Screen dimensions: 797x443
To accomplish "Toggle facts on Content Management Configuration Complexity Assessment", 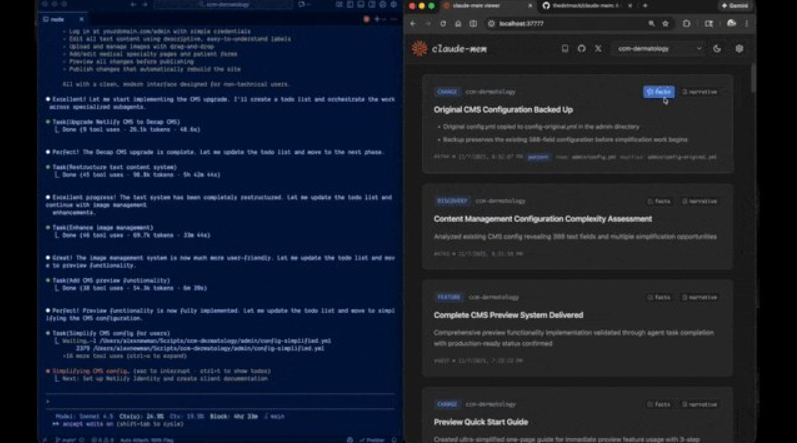I will point(659,201).
